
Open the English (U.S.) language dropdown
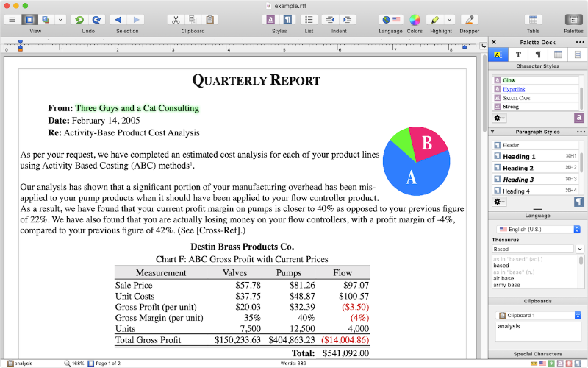pyautogui.click(x=538, y=229)
